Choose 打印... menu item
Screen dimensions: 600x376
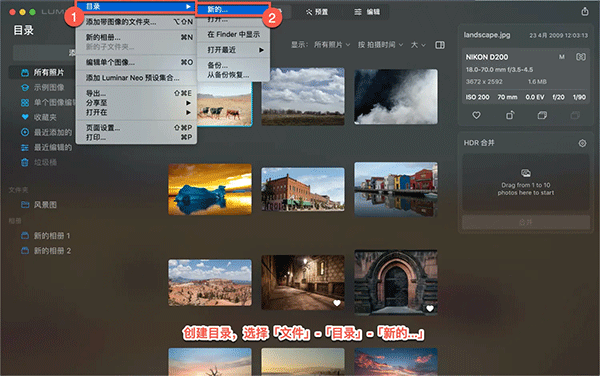pos(136,137)
